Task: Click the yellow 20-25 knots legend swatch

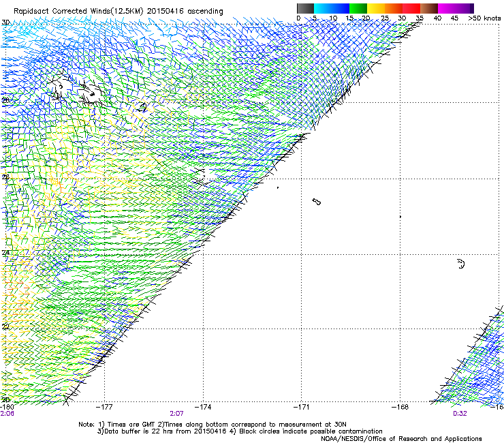Action: tap(376, 8)
